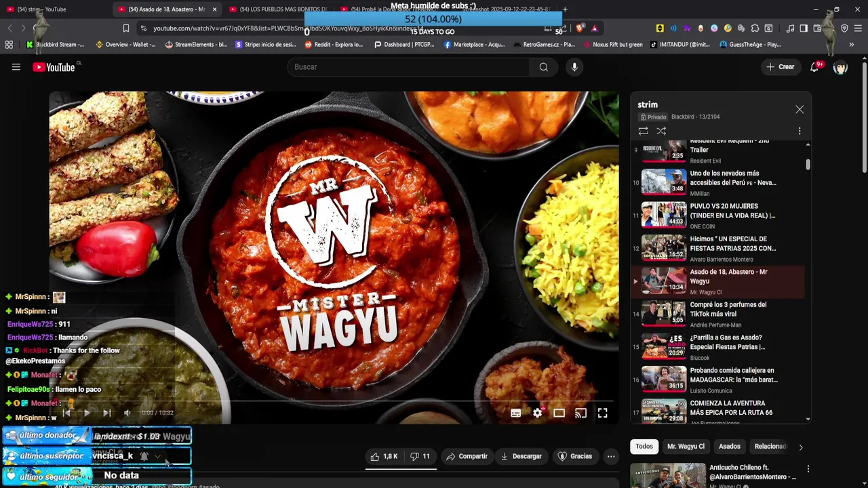Switch to LOS PUEBLOS MAS BONITOS tab
Image resolution: width=868 pixels, height=488 pixels.
(x=278, y=9)
